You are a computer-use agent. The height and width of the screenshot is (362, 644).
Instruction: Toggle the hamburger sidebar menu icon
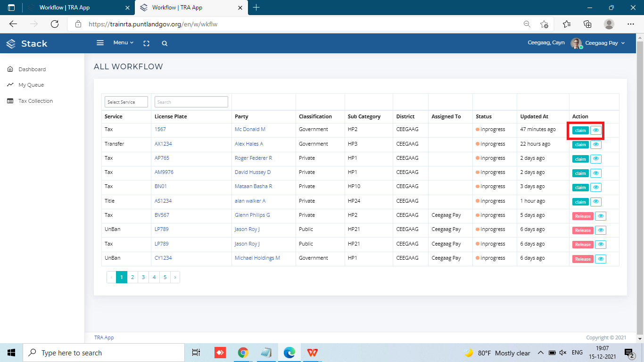pos(100,43)
